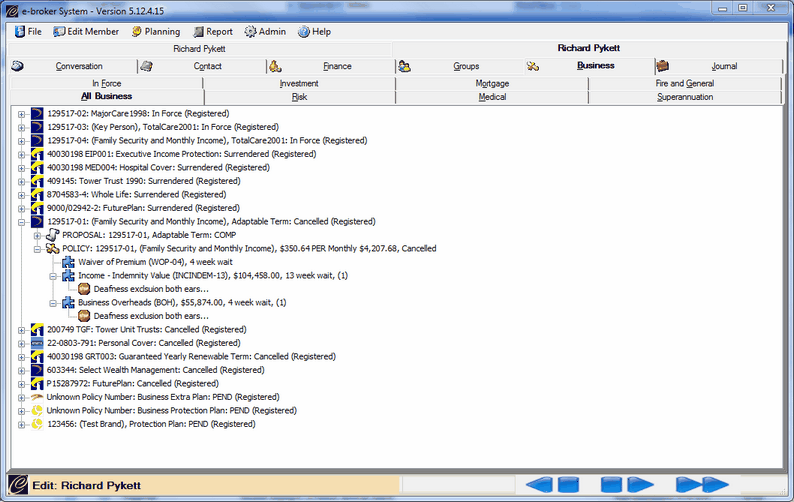Click the Business Protection Plan provider icon
This screenshot has height=502, width=794.
36,410
